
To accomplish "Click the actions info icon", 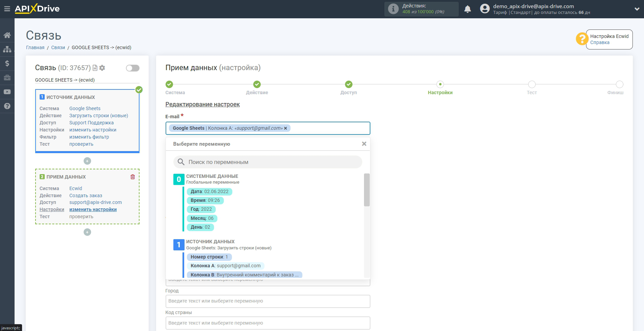I will coord(393,9).
